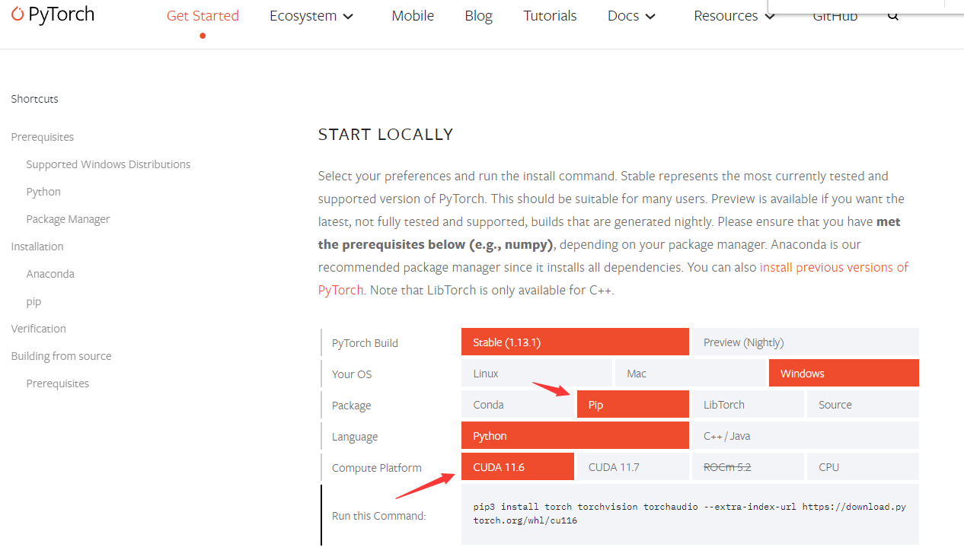The height and width of the screenshot is (560, 964).
Task: Go to the Tutorials menu item
Action: point(550,16)
